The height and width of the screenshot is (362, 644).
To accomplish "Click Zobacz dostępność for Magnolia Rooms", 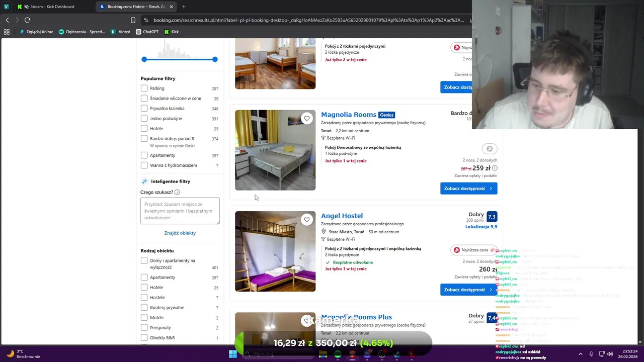I will pos(468,189).
